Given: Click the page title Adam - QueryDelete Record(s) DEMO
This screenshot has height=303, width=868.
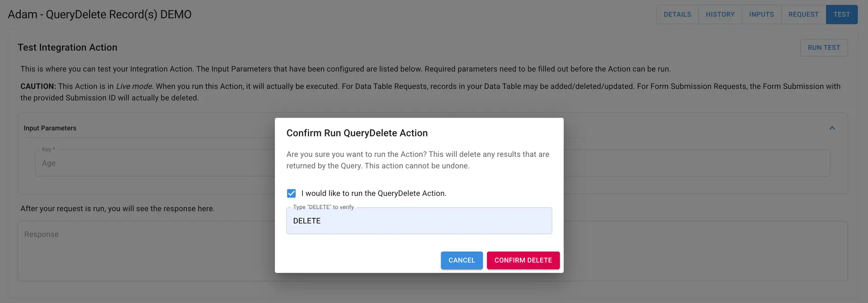Looking at the screenshot, I should pos(99,14).
